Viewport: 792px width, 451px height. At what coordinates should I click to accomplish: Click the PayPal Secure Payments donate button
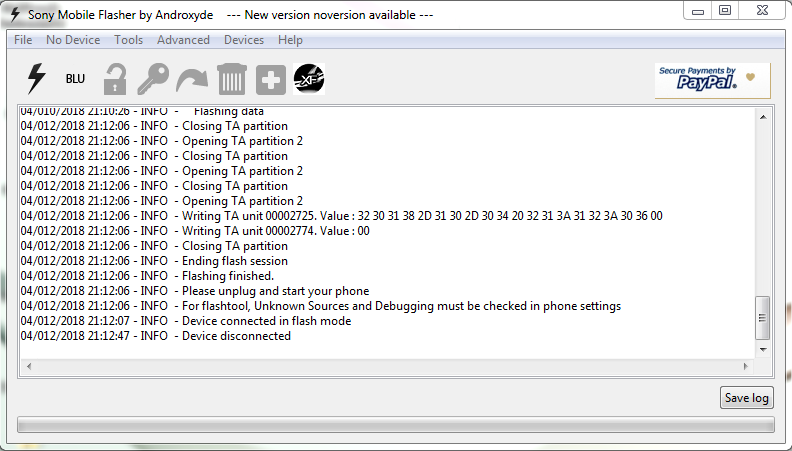click(712, 80)
